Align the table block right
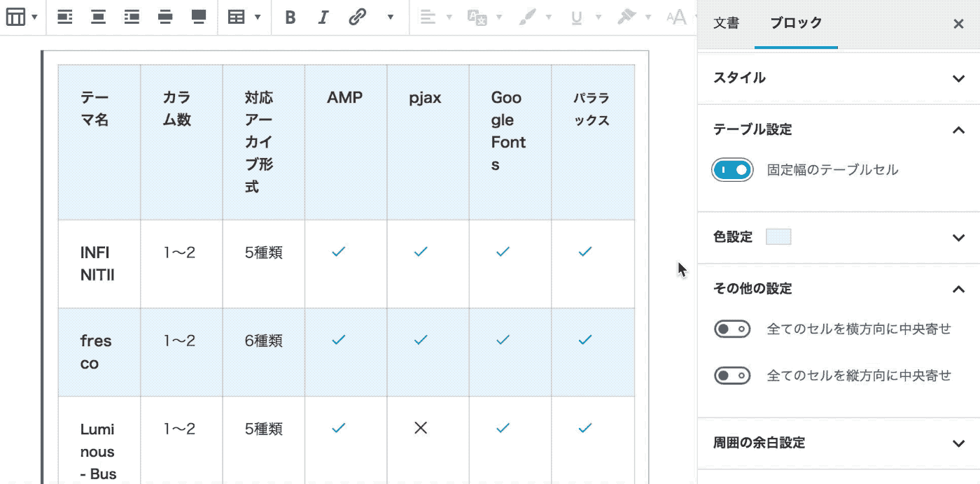 tap(132, 17)
